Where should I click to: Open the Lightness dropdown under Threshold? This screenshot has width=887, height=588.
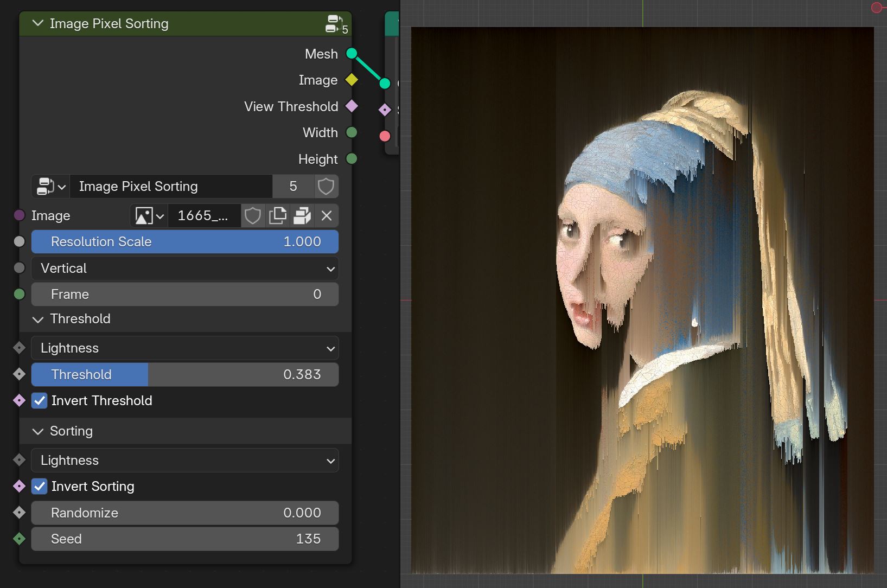click(185, 348)
